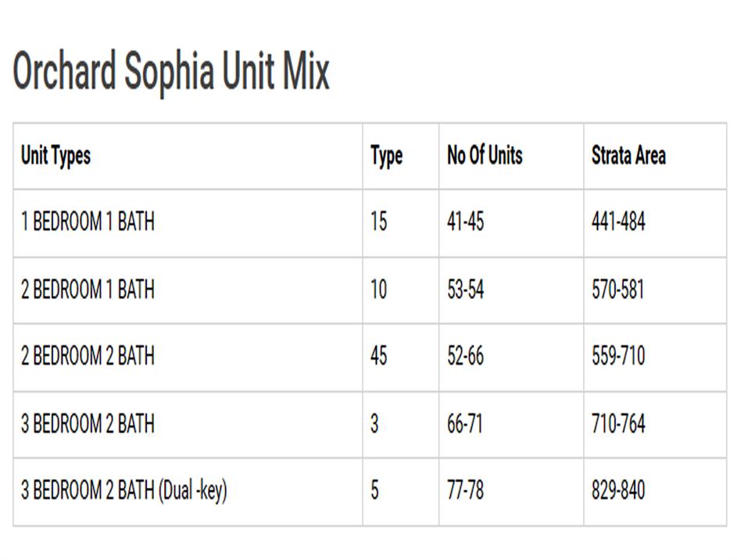Click the "Type" column header
Image resolution: width=737 pixels, height=560 pixels.
[386, 156]
